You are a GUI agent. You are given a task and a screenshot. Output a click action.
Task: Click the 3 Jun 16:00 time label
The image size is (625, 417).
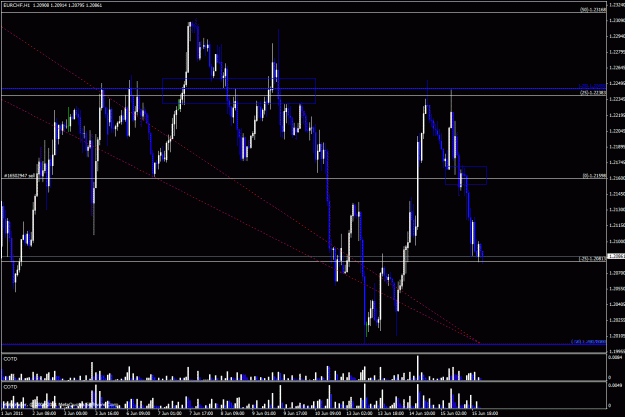click(x=107, y=413)
